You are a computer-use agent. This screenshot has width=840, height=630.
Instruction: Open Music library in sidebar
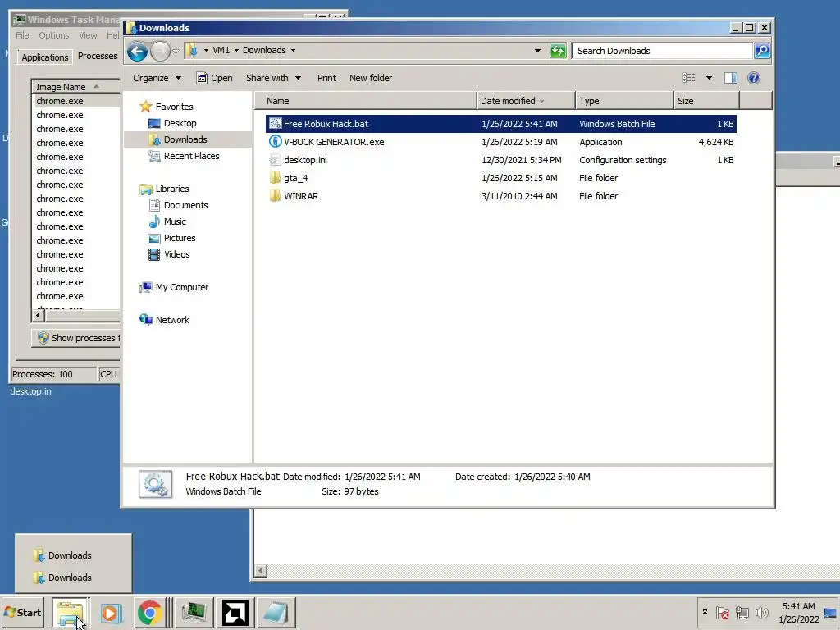[x=175, y=221]
